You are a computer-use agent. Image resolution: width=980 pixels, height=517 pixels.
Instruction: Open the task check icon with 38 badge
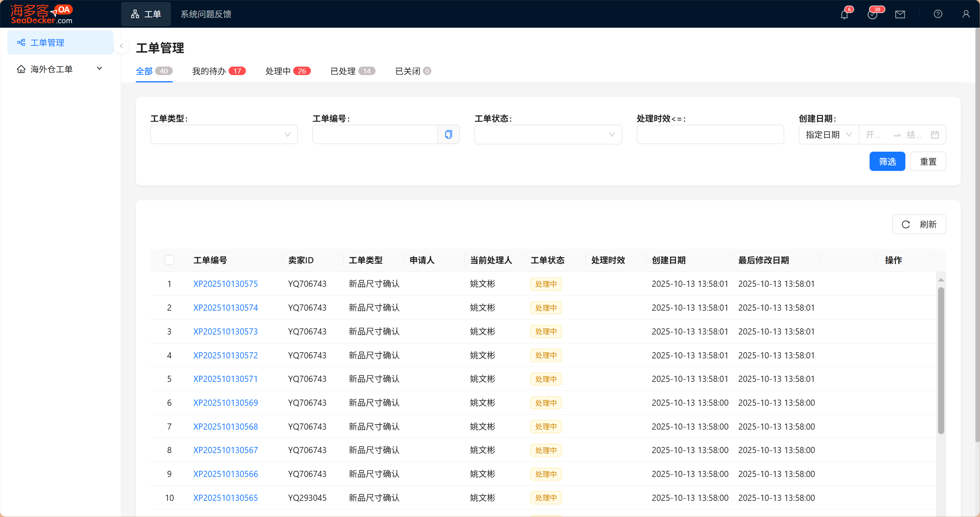click(872, 15)
